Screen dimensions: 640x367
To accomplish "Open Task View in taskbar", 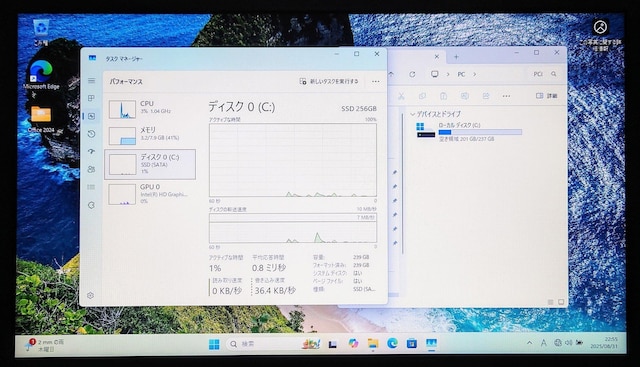I will (x=333, y=344).
